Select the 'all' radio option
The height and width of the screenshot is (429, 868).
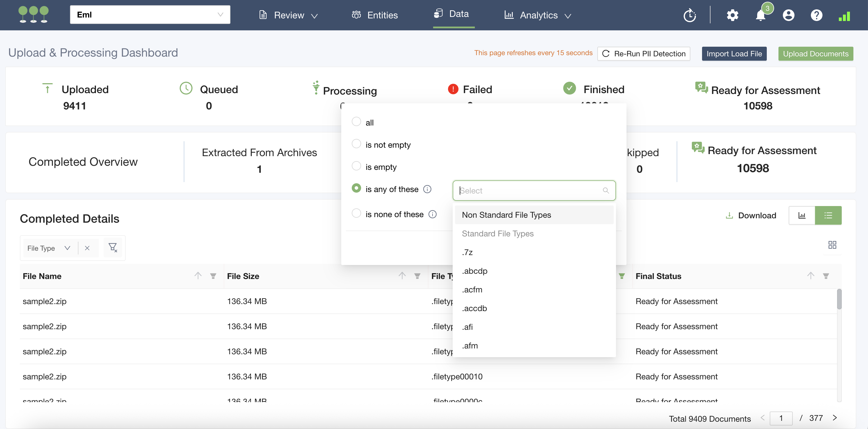[356, 122]
